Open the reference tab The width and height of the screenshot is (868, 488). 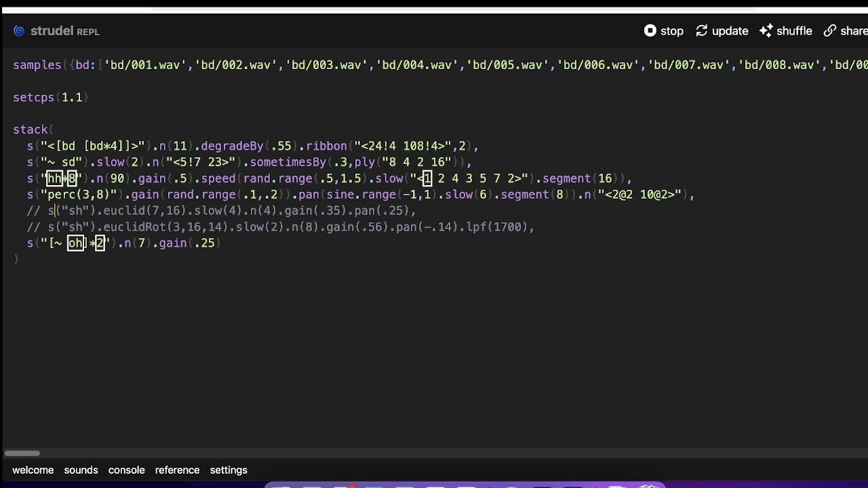(x=177, y=470)
